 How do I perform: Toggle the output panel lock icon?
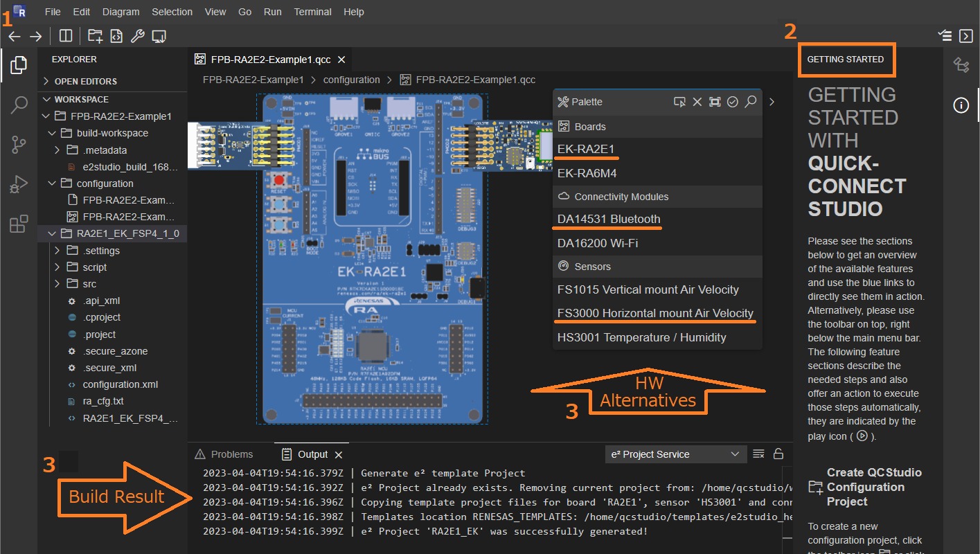click(x=778, y=454)
